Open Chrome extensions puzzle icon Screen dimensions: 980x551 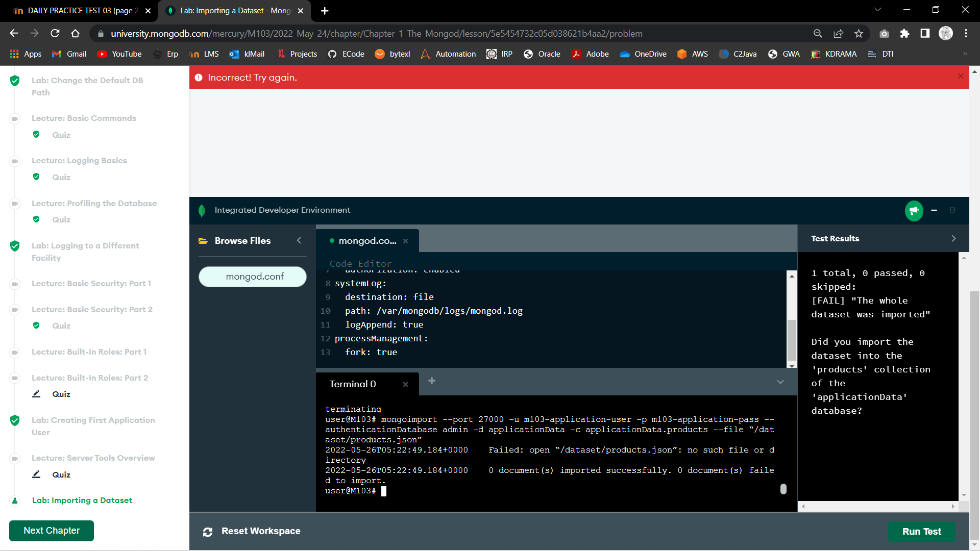(904, 34)
